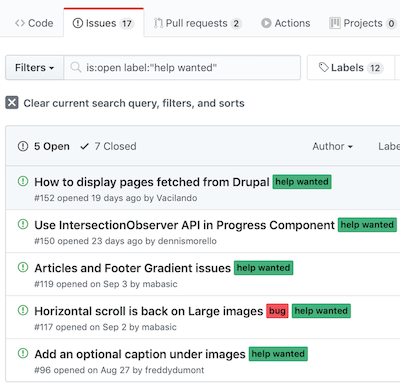Click the tag icon on Labels button

(323, 67)
